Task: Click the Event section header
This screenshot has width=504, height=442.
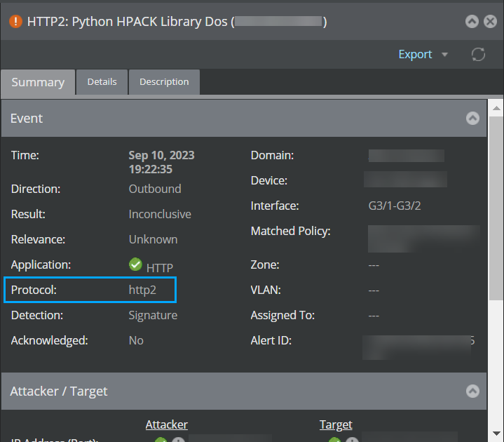Action: (x=244, y=118)
